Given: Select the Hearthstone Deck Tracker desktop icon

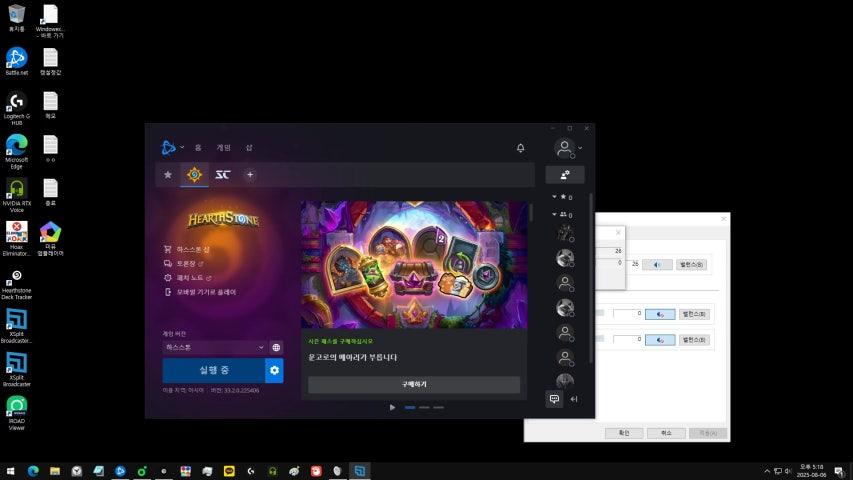Looking at the screenshot, I should 17,283.
